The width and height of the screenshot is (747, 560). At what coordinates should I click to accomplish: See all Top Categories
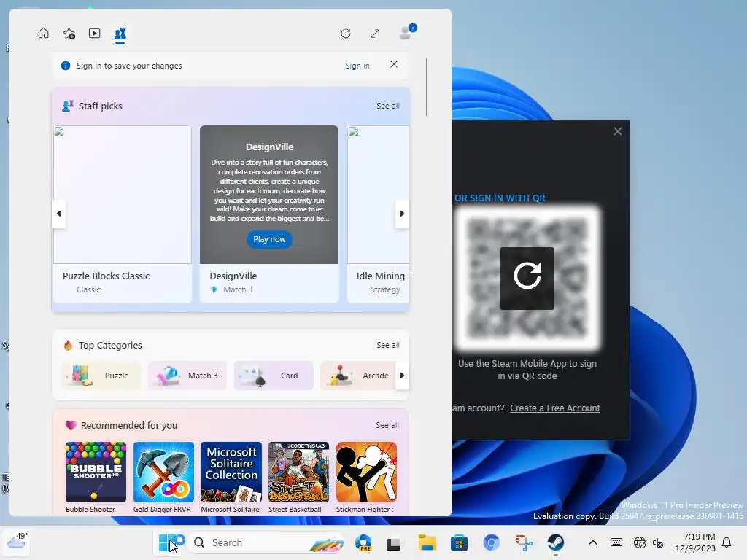(x=388, y=345)
